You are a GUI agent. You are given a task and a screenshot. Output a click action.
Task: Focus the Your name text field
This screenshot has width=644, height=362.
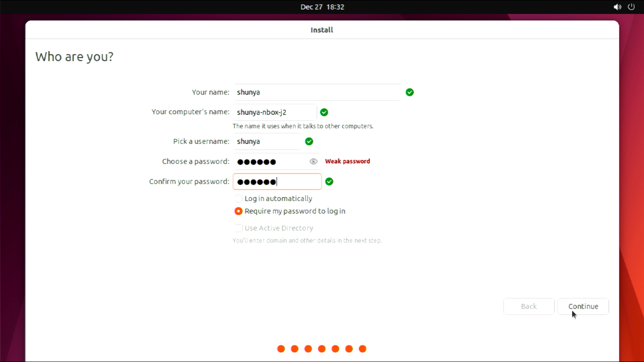coord(317,93)
